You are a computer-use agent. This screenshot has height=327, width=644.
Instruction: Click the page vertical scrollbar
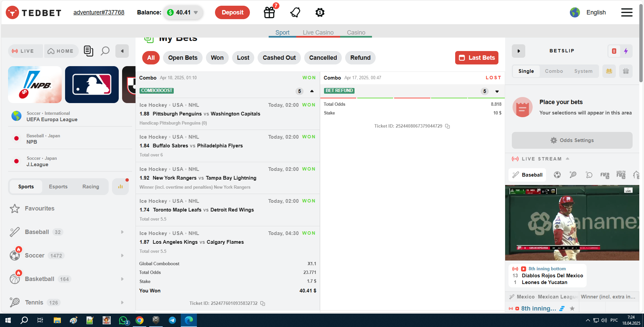641,44
